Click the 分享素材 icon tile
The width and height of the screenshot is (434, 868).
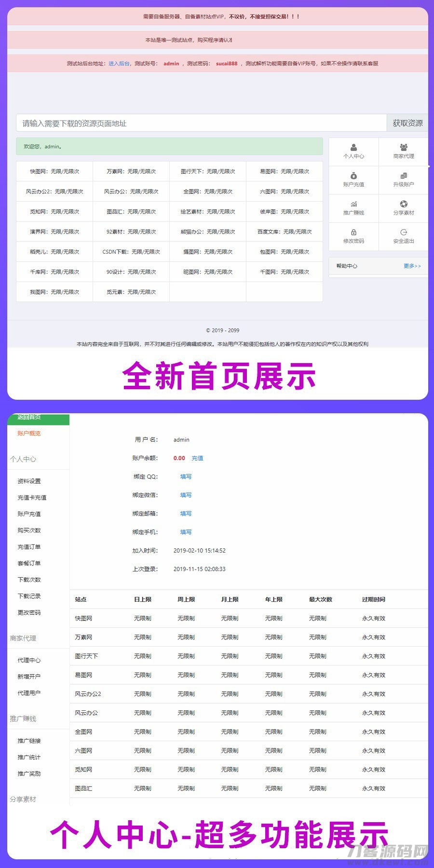coord(403,208)
